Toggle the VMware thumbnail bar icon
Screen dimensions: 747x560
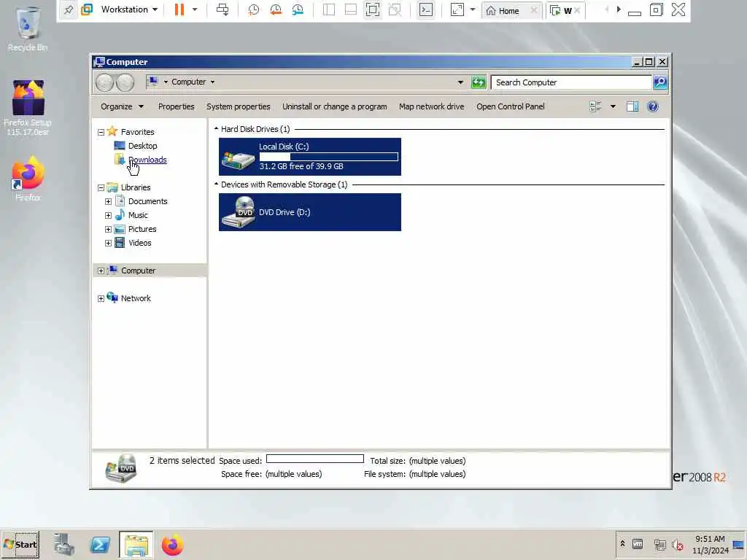coord(351,9)
